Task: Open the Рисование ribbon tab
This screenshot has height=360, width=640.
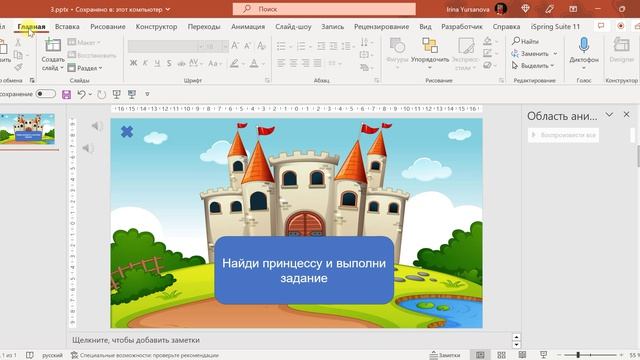Action: pyautogui.click(x=108, y=27)
